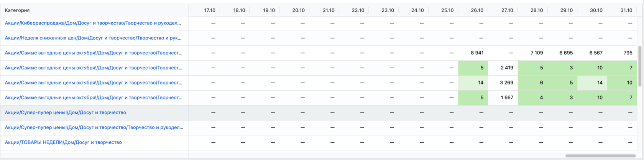Click the 17.10 date column header
This screenshot has height=160, width=644.
tap(210, 10)
